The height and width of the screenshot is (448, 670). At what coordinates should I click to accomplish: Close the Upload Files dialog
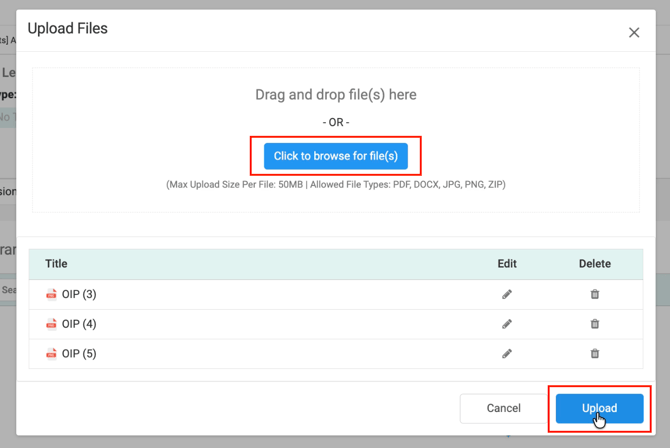(x=633, y=33)
